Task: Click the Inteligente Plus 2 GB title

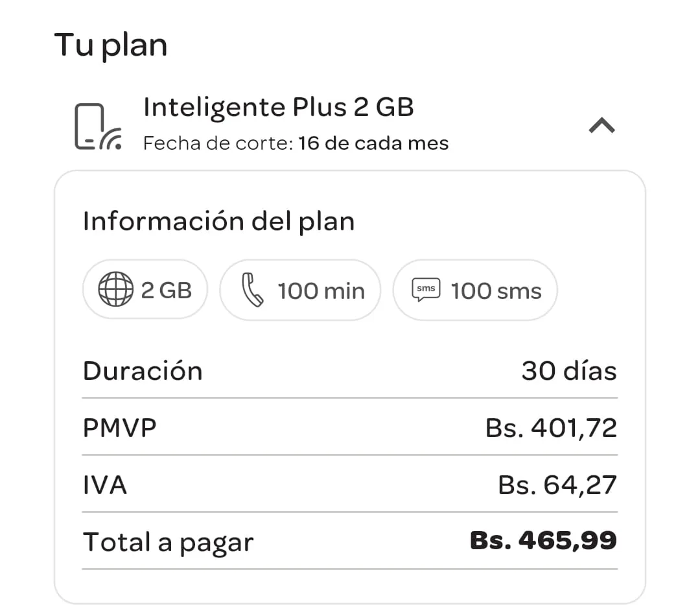Action: click(278, 107)
